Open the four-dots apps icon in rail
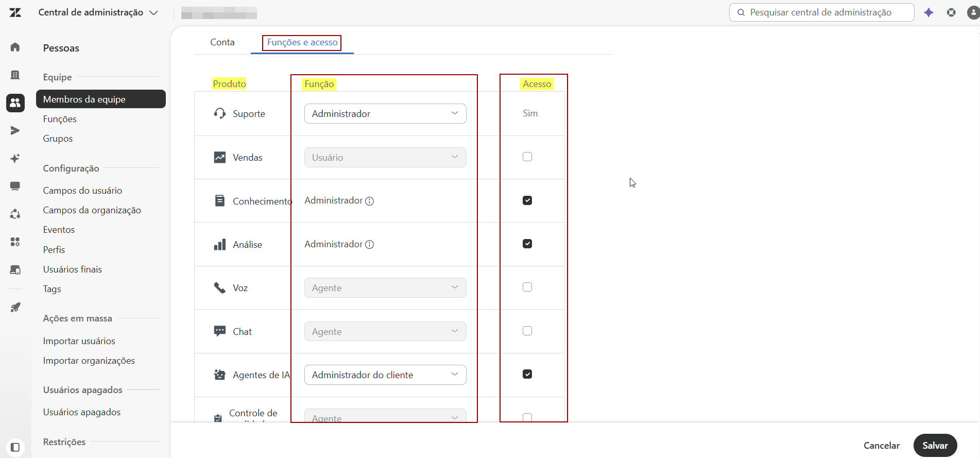 [x=15, y=242]
